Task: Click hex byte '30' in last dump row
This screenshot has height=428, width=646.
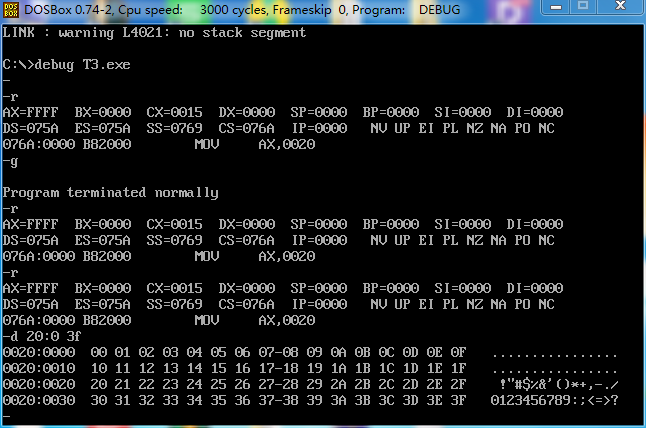Action: (98, 400)
